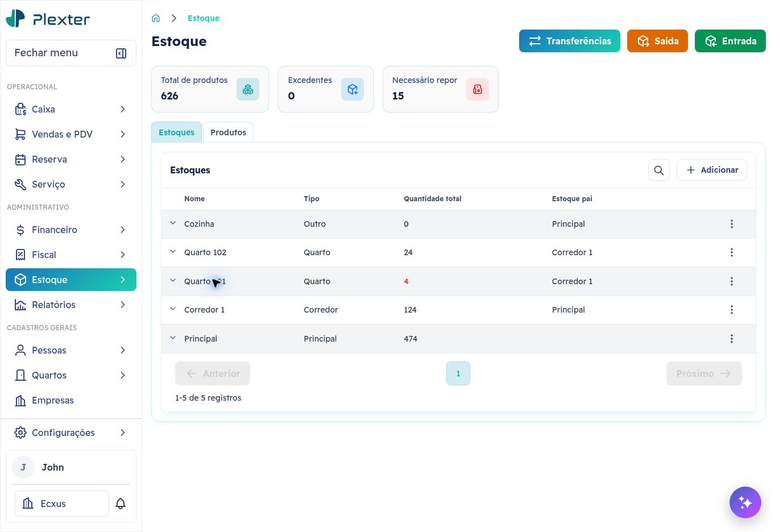Expand the Vendas e PDV submenu
Image resolution: width=775 pixels, height=532 pixels.
click(x=123, y=134)
